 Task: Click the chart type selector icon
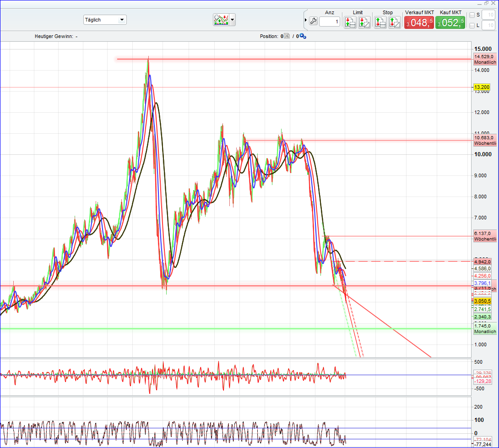tap(222, 19)
